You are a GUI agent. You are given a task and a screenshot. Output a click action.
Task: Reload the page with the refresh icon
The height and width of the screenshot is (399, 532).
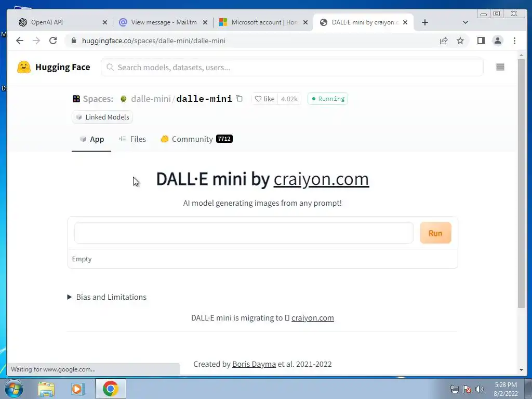click(53, 41)
